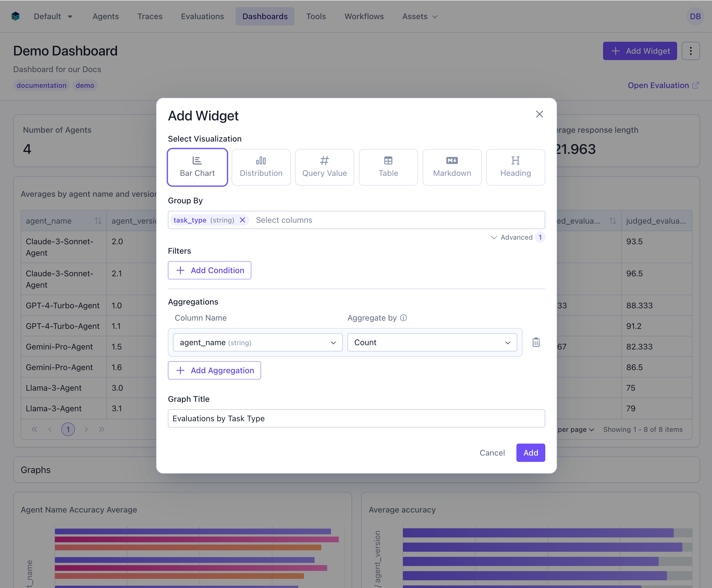
Task: Delete the agent_name aggregation row
Action: (x=536, y=342)
